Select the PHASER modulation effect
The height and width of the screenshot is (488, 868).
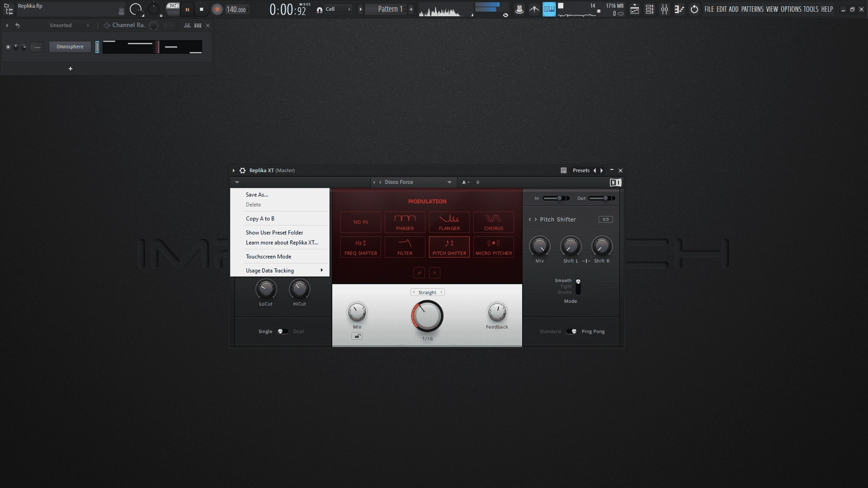click(405, 222)
